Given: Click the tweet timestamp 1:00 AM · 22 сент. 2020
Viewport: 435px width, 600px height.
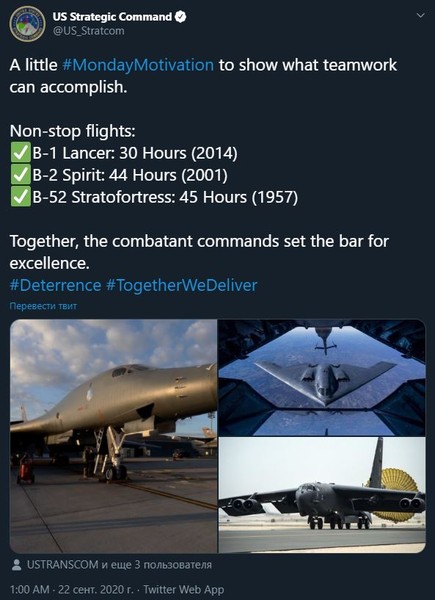Looking at the screenshot, I should tap(72, 590).
